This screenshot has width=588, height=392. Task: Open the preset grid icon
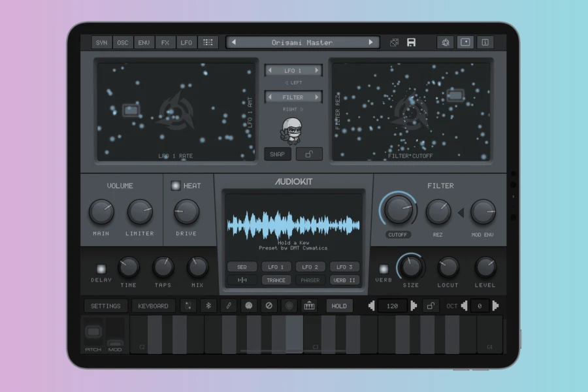[208, 42]
